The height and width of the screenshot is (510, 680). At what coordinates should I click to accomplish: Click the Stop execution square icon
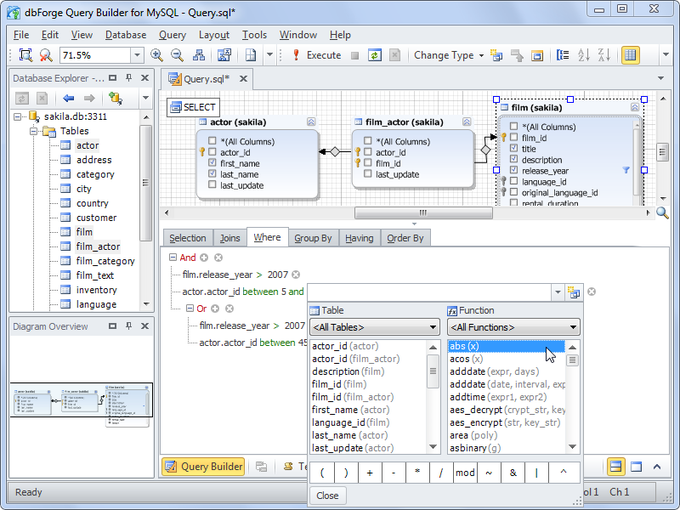pos(355,56)
